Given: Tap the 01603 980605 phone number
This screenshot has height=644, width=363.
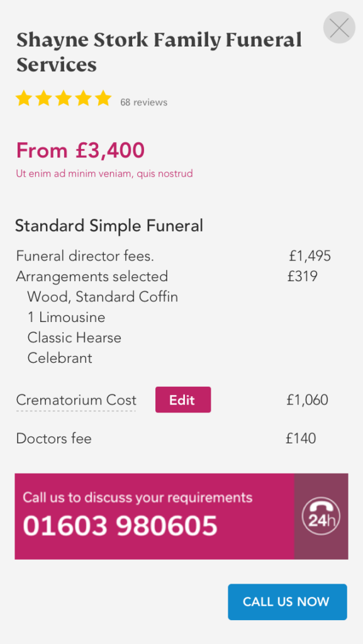Looking at the screenshot, I should (120, 526).
